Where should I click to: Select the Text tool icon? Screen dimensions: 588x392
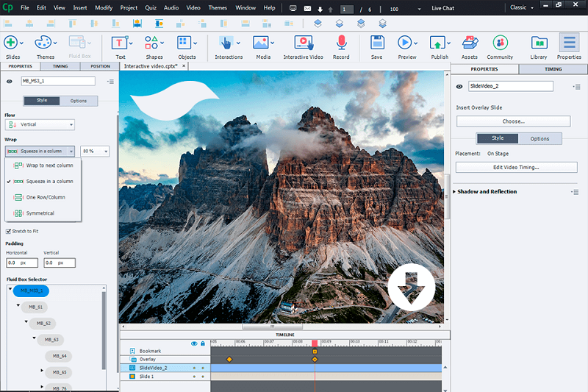click(x=120, y=43)
